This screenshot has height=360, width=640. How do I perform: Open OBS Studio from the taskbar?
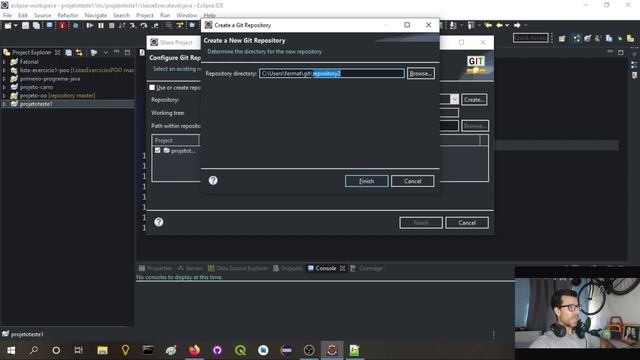[309, 350]
